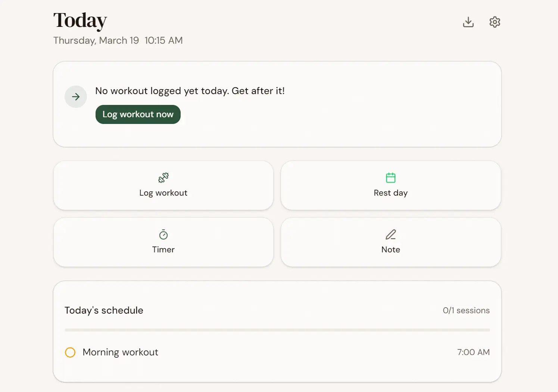The width and height of the screenshot is (558, 392).
Task: Create a note using the Note card
Action: 390,242
